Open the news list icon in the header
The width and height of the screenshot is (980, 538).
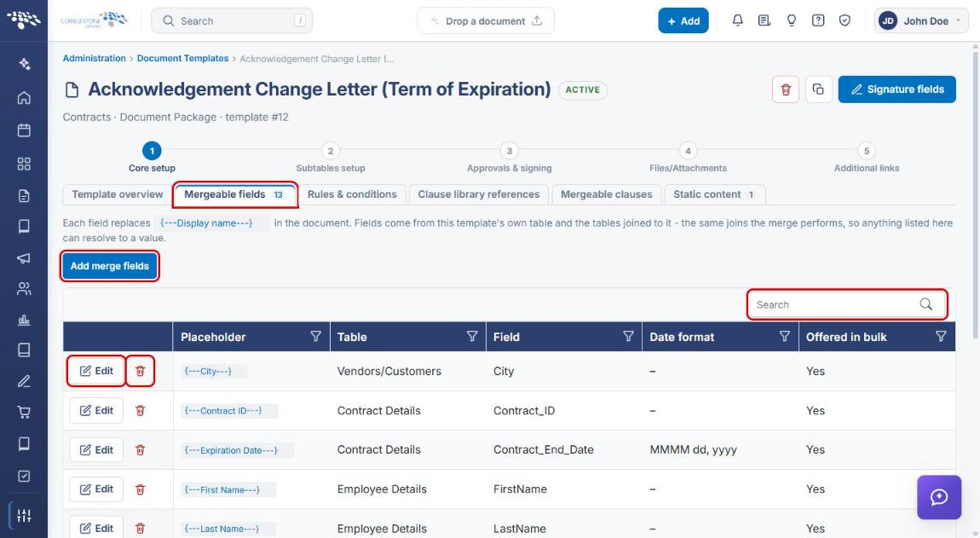coord(764,20)
